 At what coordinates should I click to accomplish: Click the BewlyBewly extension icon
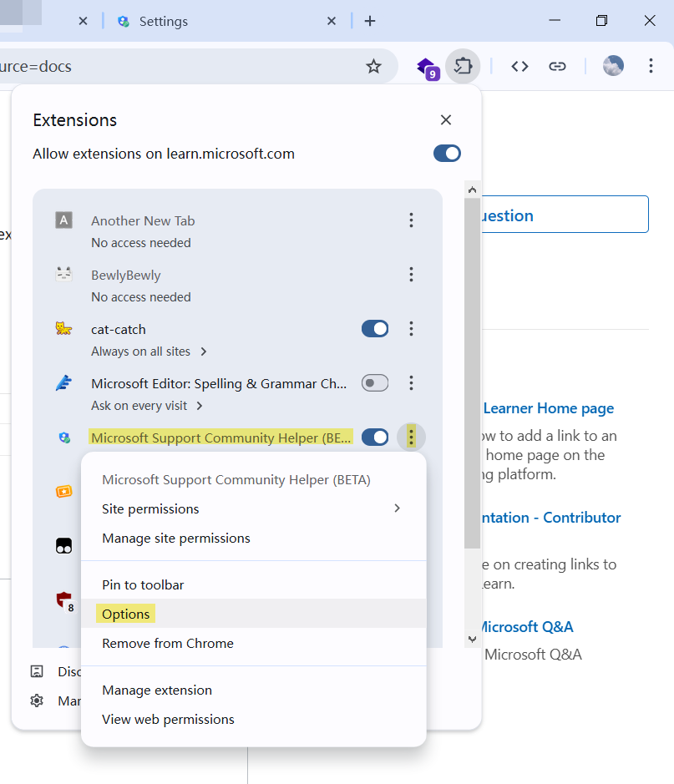(x=63, y=275)
